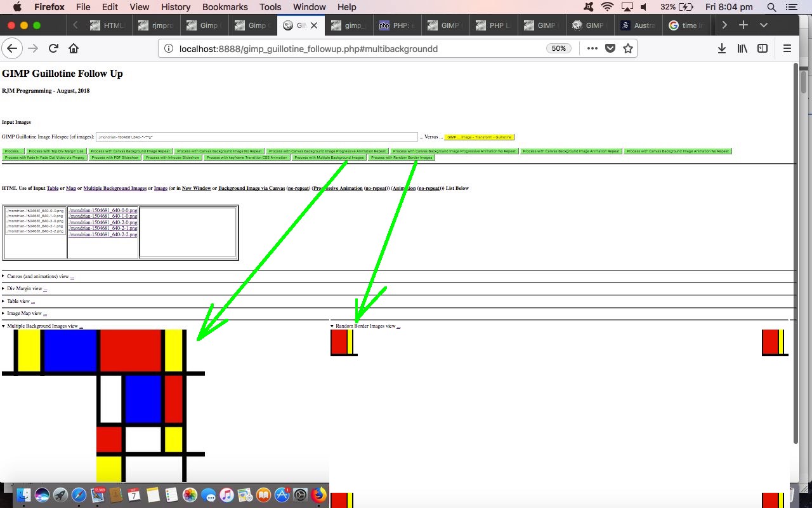Switch to the 'time' Google tab
Image resolution: width=812 pixels, height=508 pixels.
point(687,25)
